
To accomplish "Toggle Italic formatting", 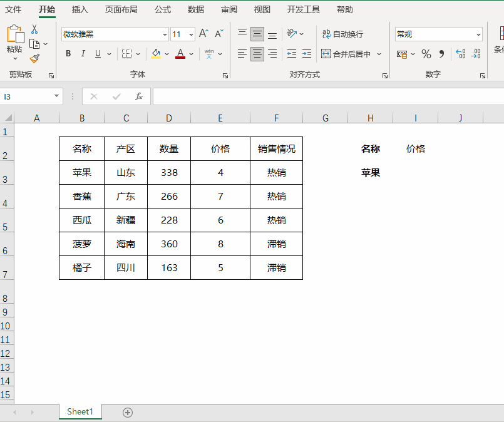I will click(83, 54).
